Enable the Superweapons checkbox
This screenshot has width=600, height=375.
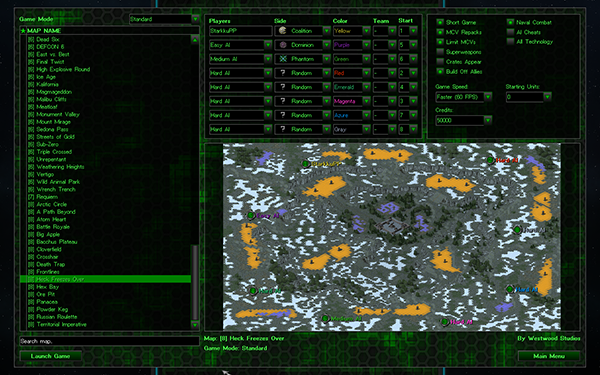coord(440,52)
